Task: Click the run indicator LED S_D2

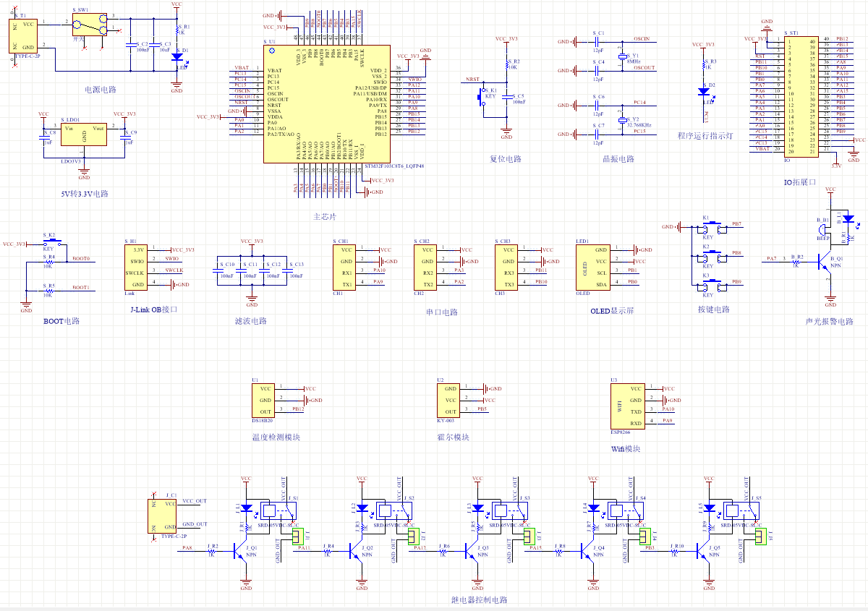Action: pyautogui.click(x=702, y=91)
